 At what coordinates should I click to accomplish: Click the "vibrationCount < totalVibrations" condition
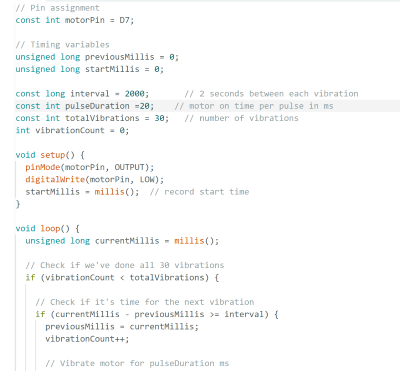[x=125, y=278]
